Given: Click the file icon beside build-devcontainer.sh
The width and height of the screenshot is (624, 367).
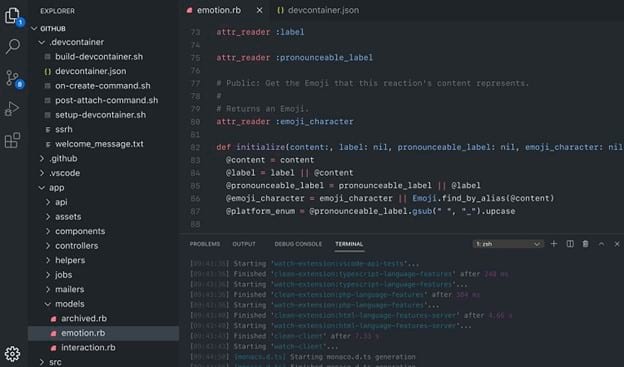Looking at the screenshot, I should coord(48,57).
